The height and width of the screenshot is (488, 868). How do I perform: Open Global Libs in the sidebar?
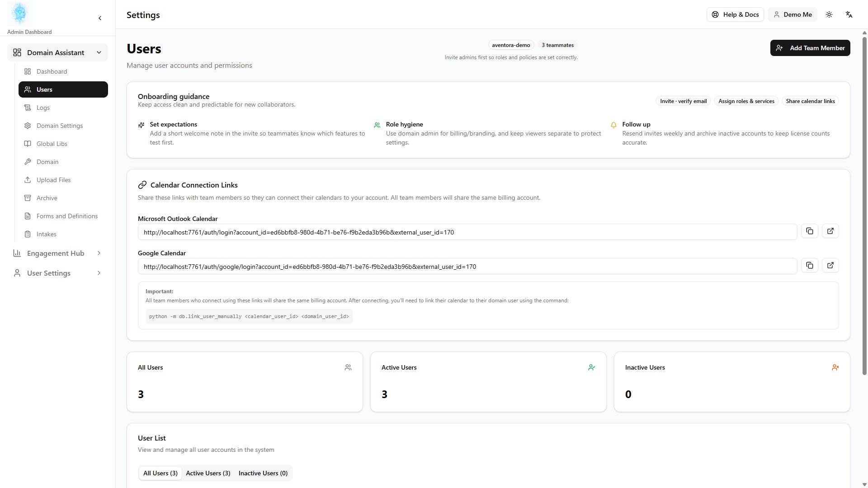[63, 144]
